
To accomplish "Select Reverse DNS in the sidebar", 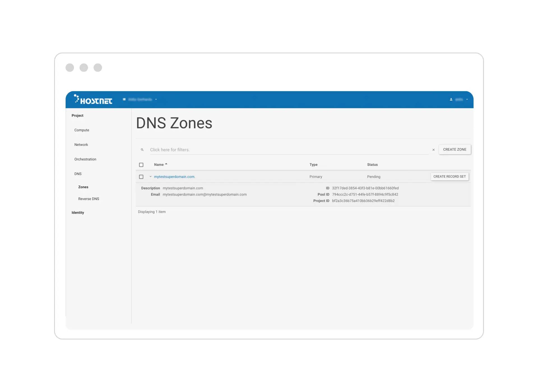I will 89,199.
